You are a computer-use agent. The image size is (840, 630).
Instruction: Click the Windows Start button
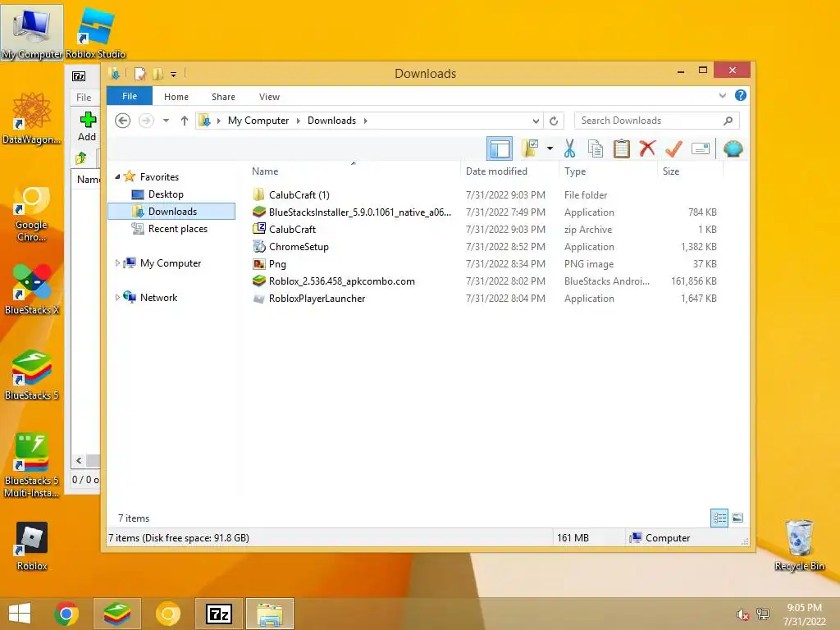click(x=20, y=614)
